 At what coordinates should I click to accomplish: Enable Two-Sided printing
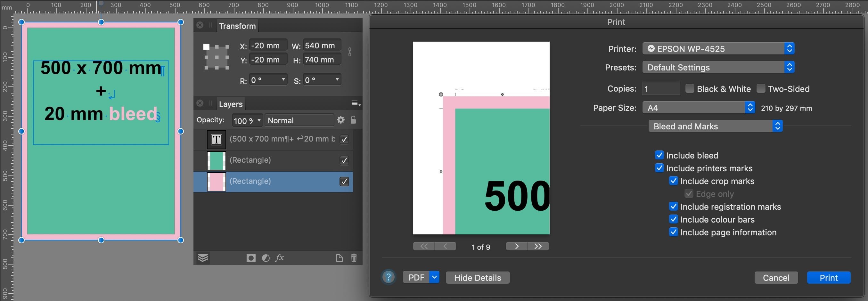coord(761,89)
